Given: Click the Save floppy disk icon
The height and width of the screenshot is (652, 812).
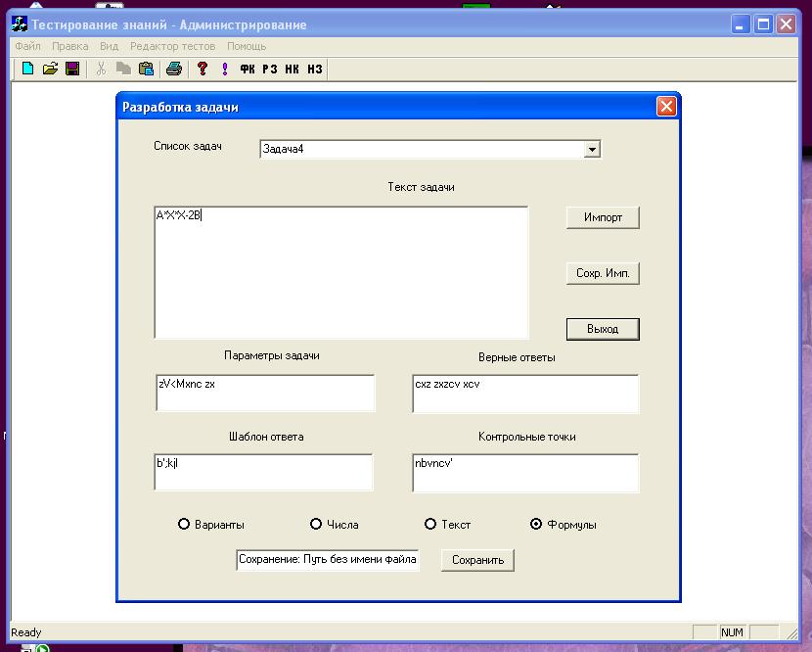Looking at the screenshot, I should 72,69.
